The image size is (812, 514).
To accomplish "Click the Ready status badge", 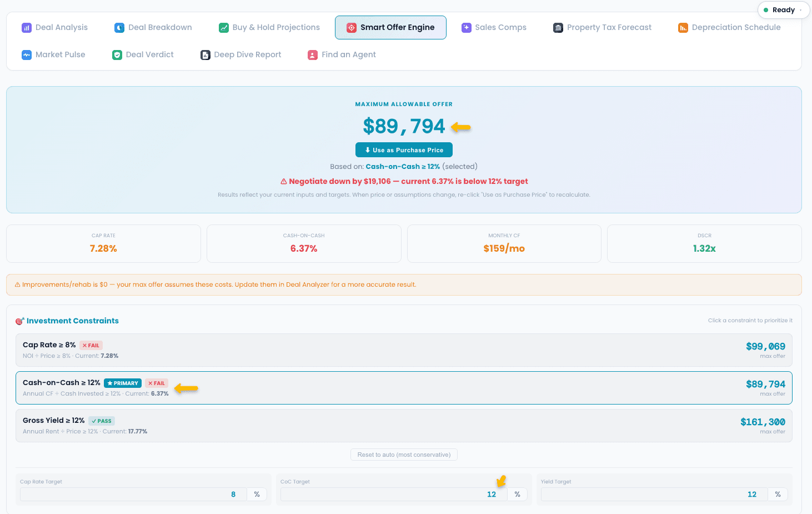I will click(784, 10).
